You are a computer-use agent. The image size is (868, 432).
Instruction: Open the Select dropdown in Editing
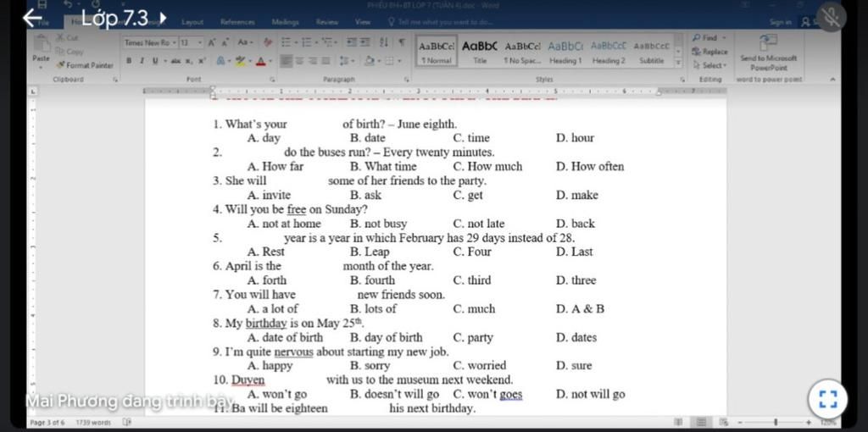(709, 65)
